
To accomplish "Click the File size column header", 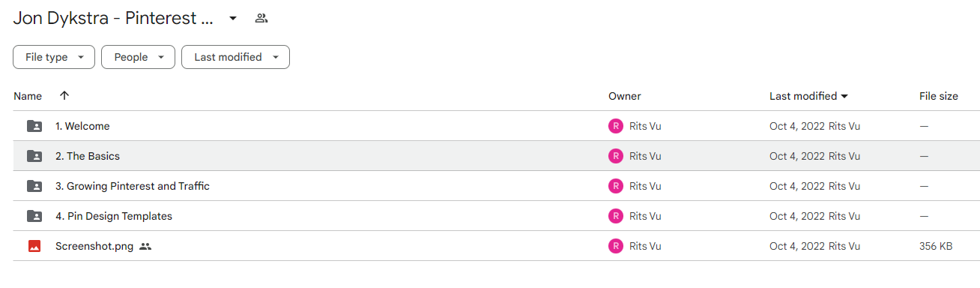I will coord(939,96).
